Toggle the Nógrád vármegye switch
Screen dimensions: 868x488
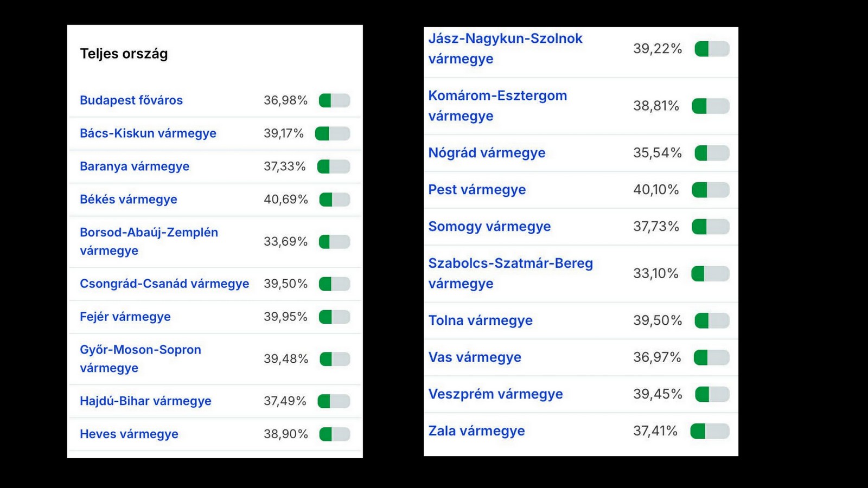(x=712, y=153)
